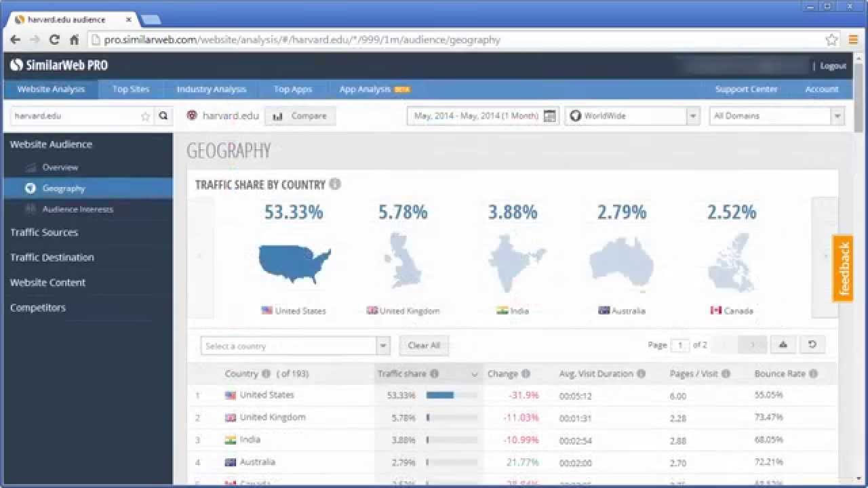Screen dimensions: 868x488
Task: Click the Compare button
Action: point(300,116)
